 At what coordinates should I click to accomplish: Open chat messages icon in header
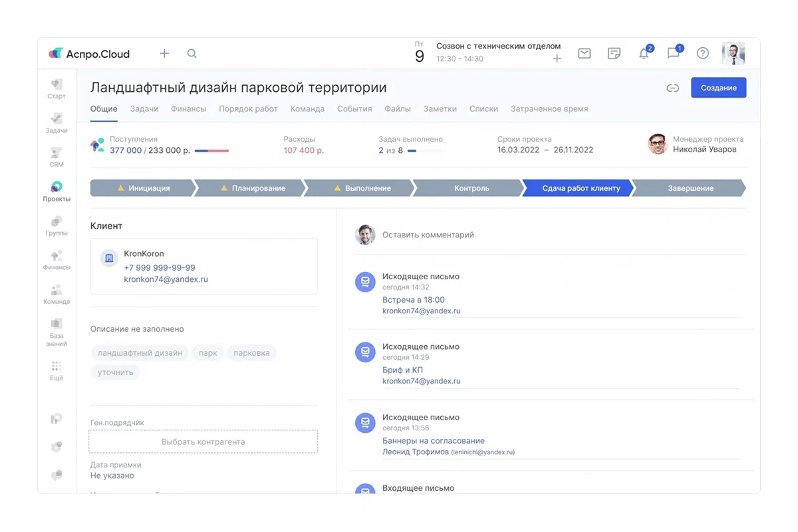pyautogui.click(x=673, y=54)
